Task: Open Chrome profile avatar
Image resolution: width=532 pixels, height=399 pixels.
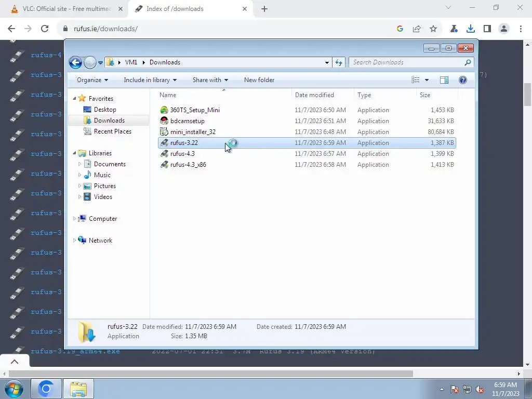Action: [504, 29]
